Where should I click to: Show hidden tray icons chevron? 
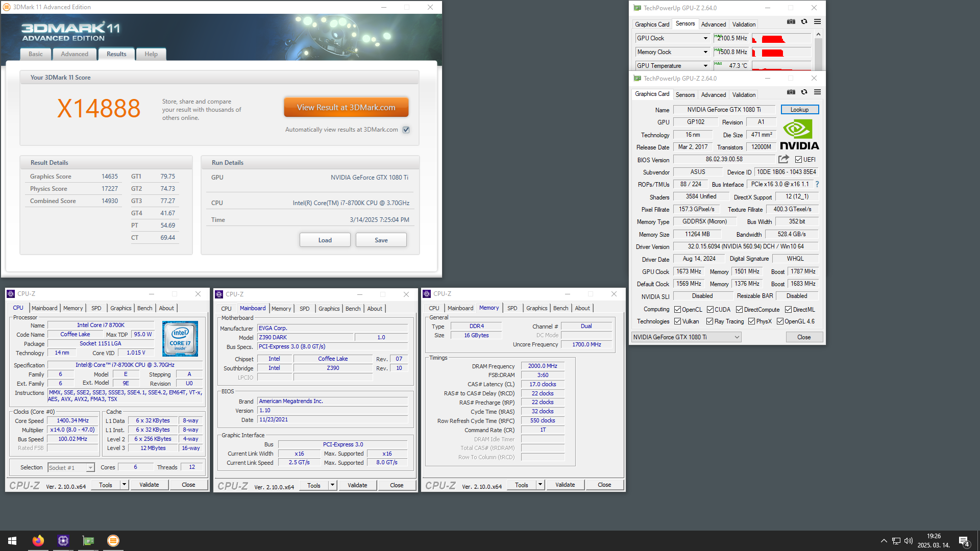pyautogui.click(x=884, y=541)
